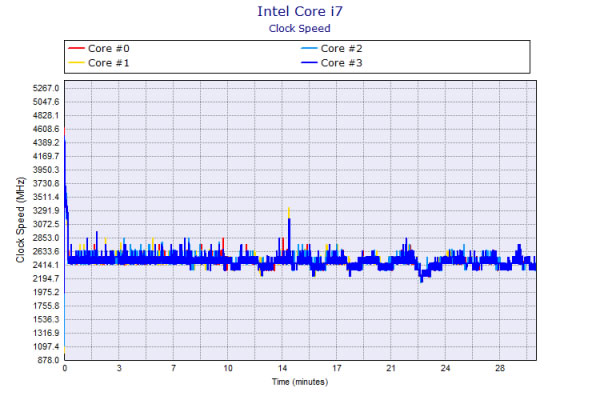
Task: Click the red Core #0 color line
Action: pos(76,49)
